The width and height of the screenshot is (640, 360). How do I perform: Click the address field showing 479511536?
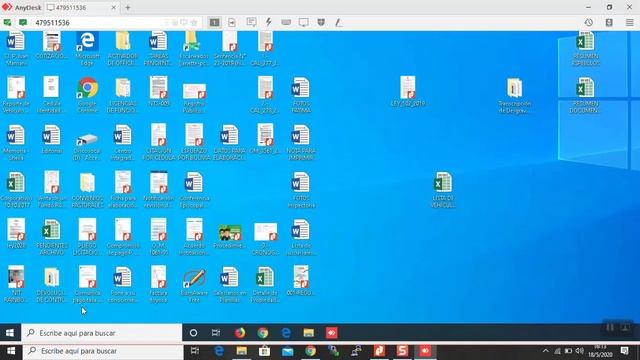pyautogui.click(x=98, y=22)
